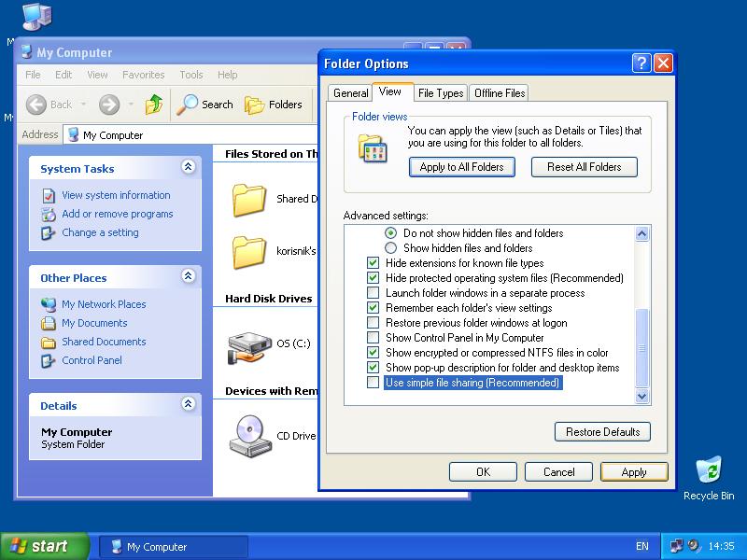
Task: Click Change a setting icon
Action: coord(49,232)
